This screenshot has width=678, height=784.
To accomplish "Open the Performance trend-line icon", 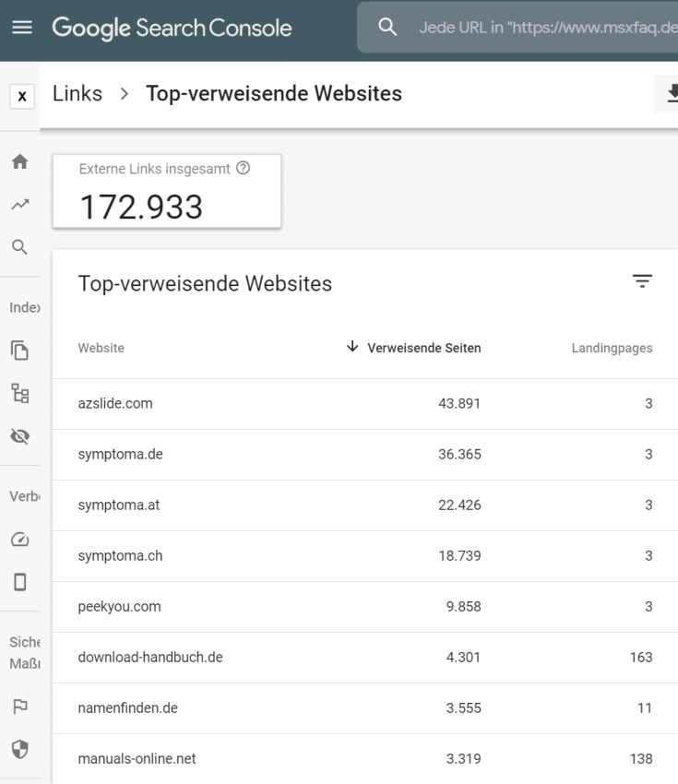I will (x=20, y=204).
